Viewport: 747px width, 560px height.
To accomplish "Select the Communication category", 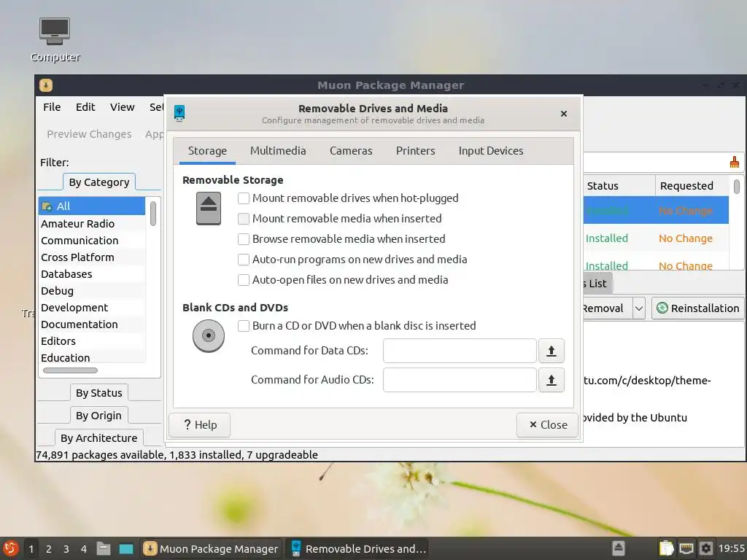I will 91,241.
